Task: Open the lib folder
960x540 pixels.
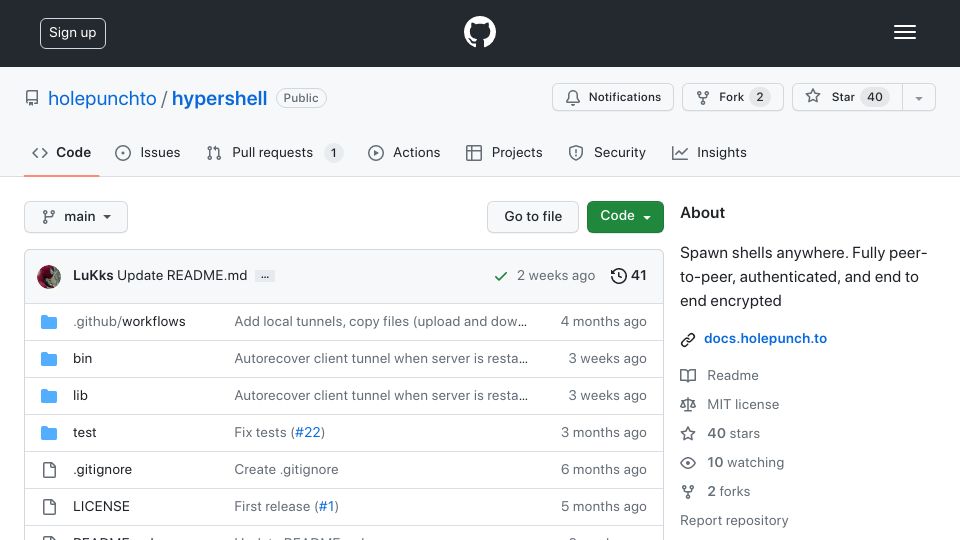Action: (80, 396)
